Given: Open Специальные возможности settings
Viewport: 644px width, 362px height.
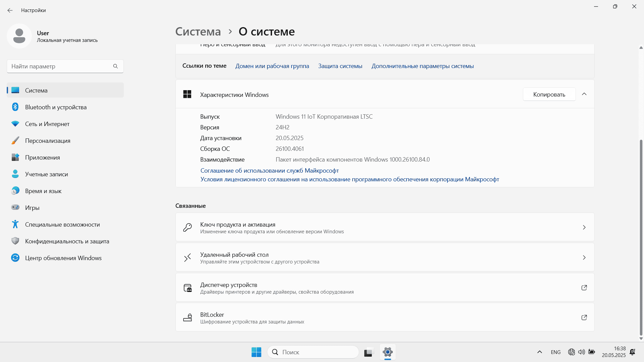Looking at the screenshot, I should coord(65,224).
